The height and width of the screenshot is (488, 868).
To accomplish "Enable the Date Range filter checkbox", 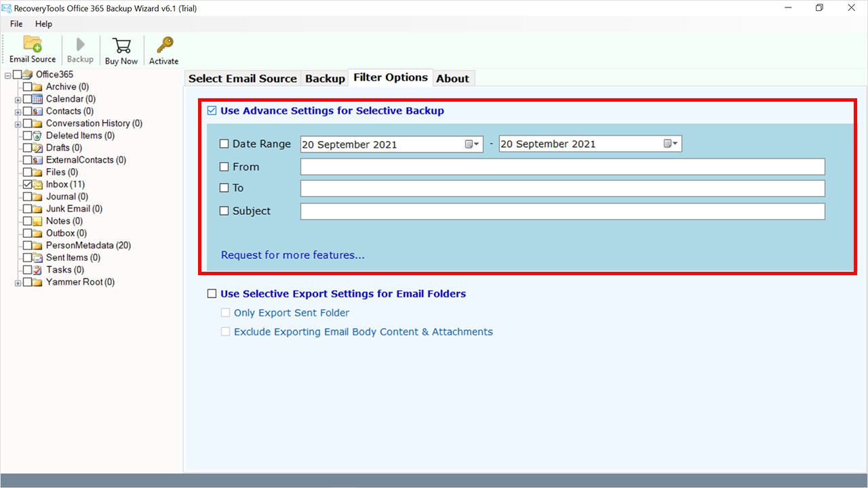I will [224, 144].
